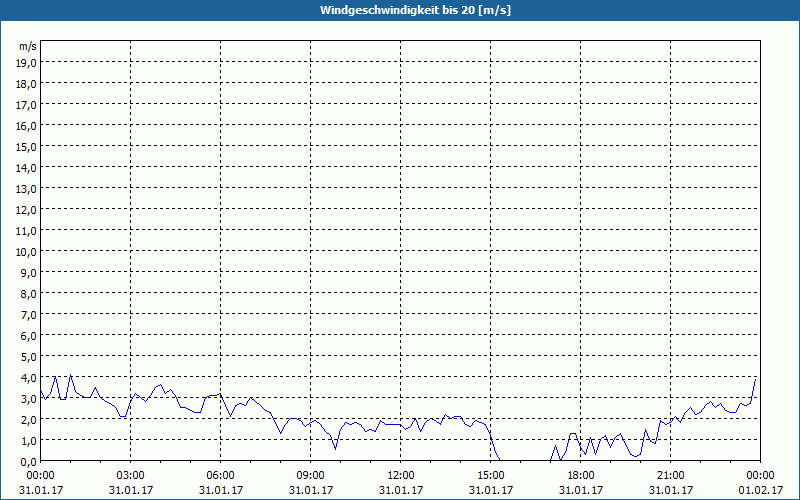This screenshot has width=800, height=500.
Task: Pick the 4,0 y-axis label
Action: 28,377
